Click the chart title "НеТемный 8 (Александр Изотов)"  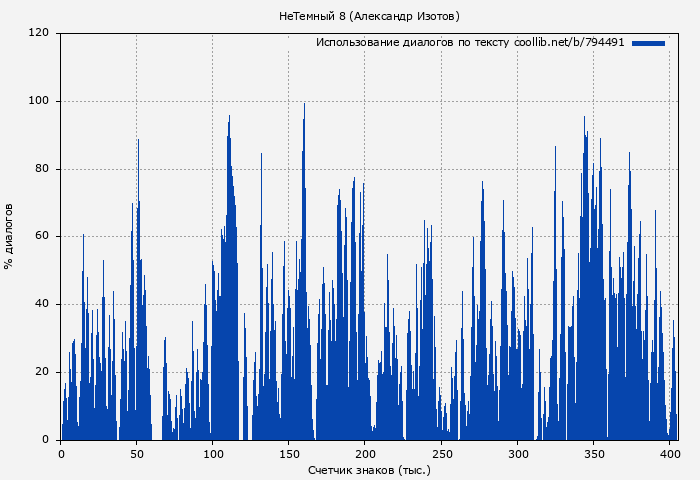pyautogui.click(x=370, y=16)
